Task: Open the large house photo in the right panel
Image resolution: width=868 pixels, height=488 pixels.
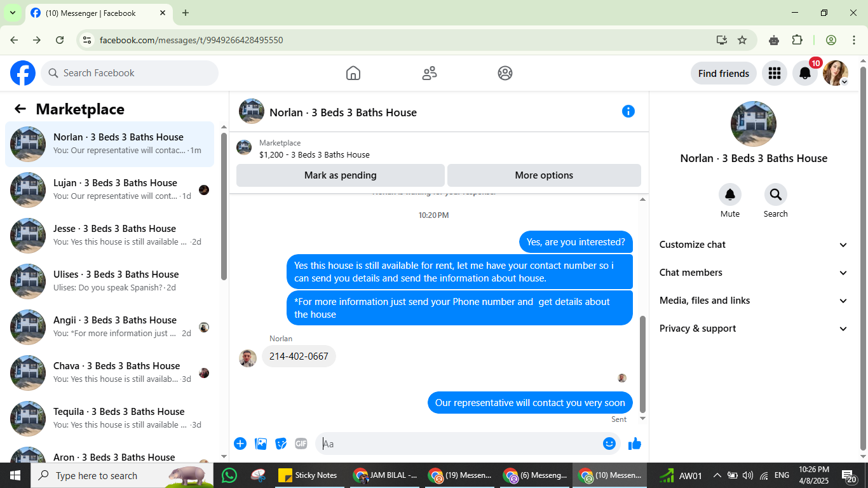Action: tap(754, 124)
